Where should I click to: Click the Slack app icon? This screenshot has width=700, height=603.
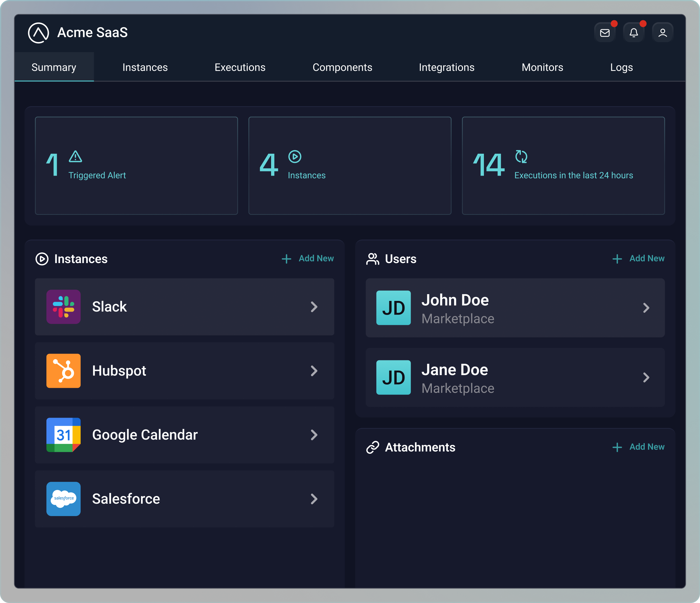click(x=64, y=307)
